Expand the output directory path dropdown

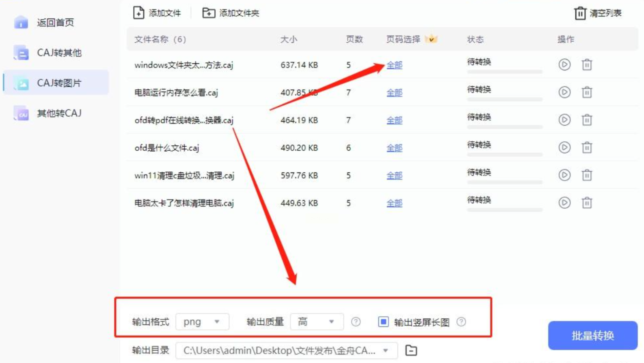[x=386, y=351]
